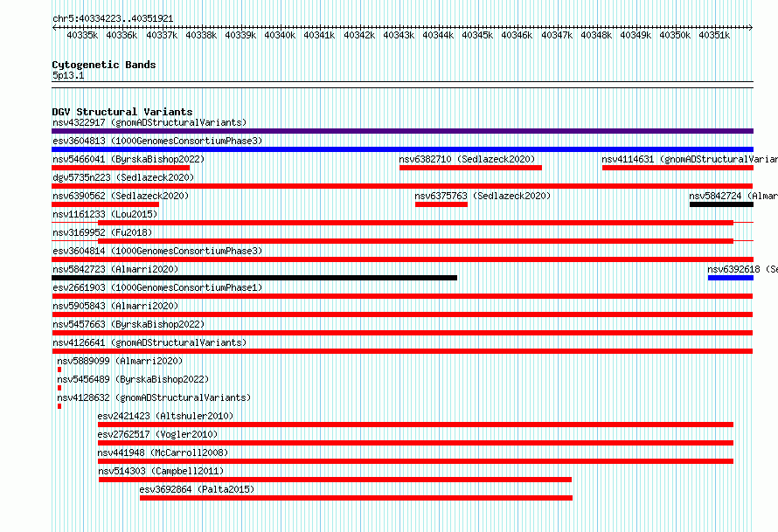This screenshot has height=532, width=778.
Task: Click the red esv2421423 variant bar
Action: (415, 425)
